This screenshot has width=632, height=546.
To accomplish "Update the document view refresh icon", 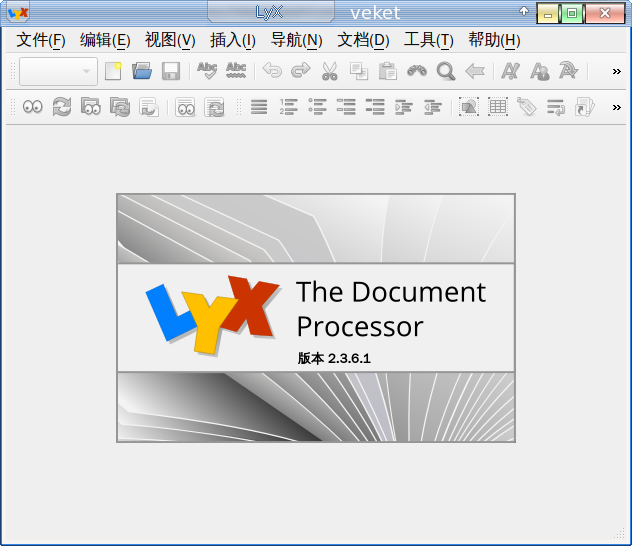I will (x=62, y=107).
